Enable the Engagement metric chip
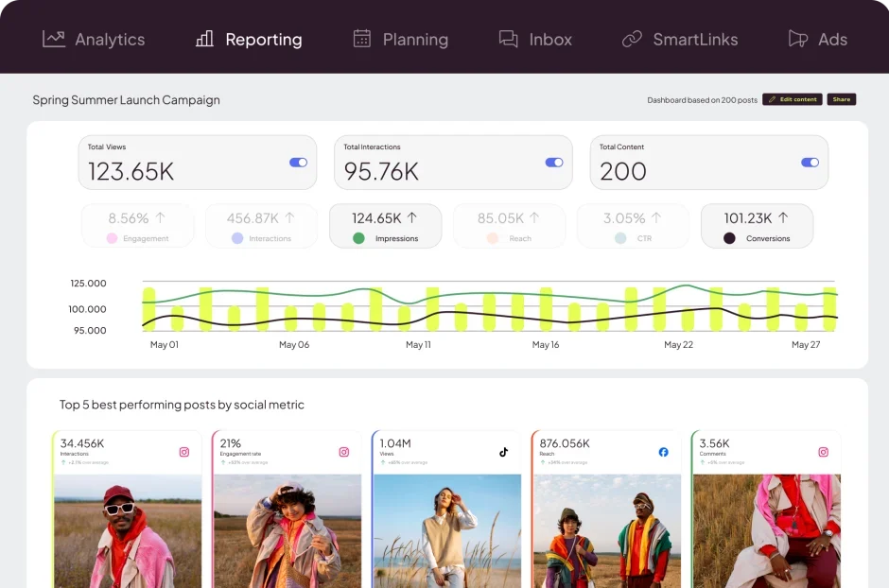Image resolution: width=889 pixels, height=588 pixels. point(138,226)
